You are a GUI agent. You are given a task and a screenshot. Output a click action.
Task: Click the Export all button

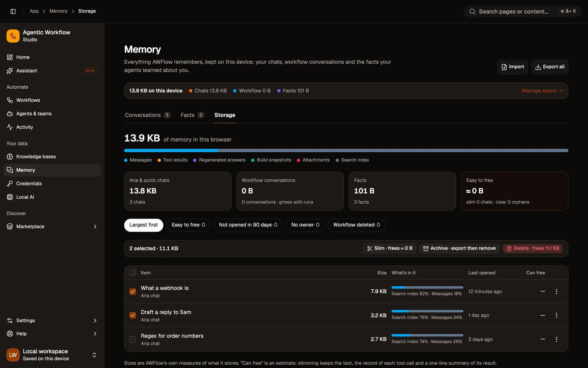[549, 67]
